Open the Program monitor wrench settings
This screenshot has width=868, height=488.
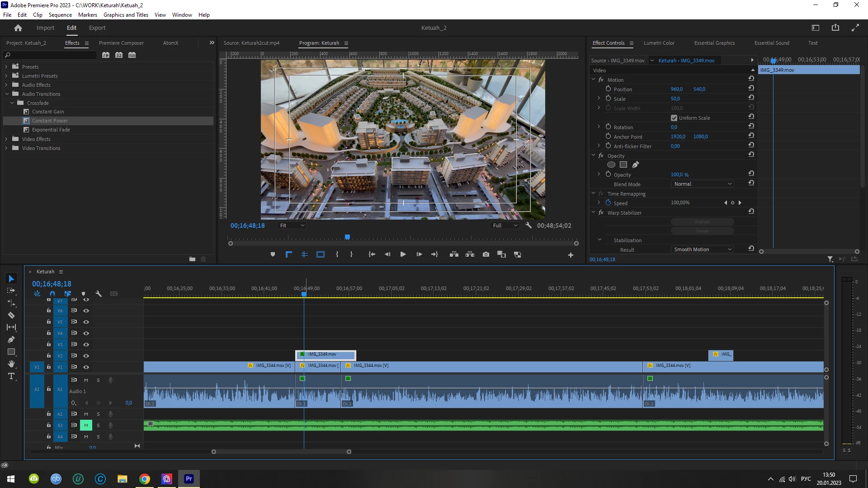pos(528,225)
